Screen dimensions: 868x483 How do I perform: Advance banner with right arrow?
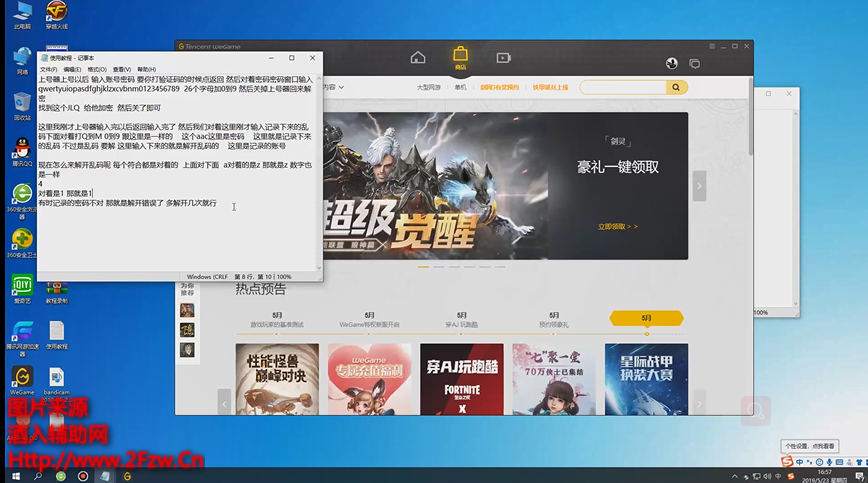point(699,185)
